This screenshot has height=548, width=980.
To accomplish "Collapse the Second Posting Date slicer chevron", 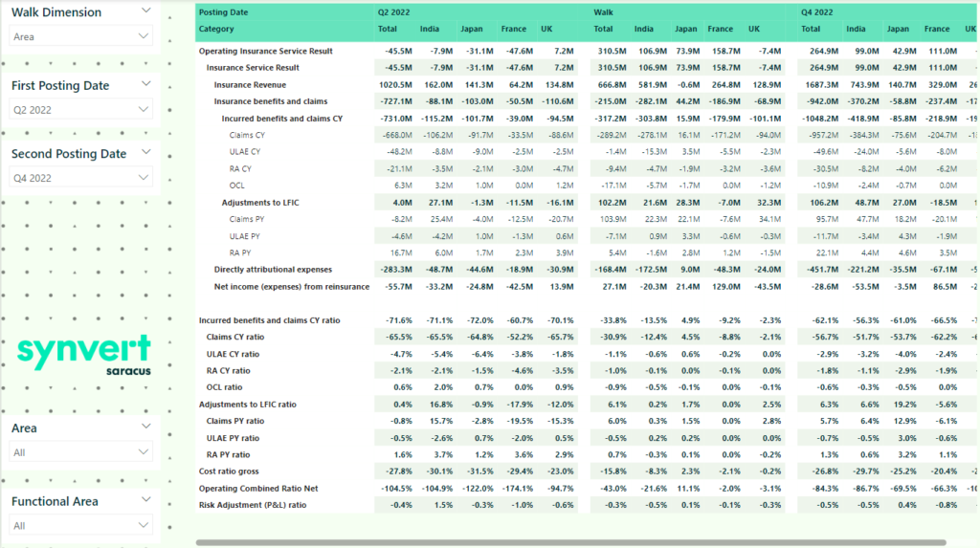I will coord(145,153).
